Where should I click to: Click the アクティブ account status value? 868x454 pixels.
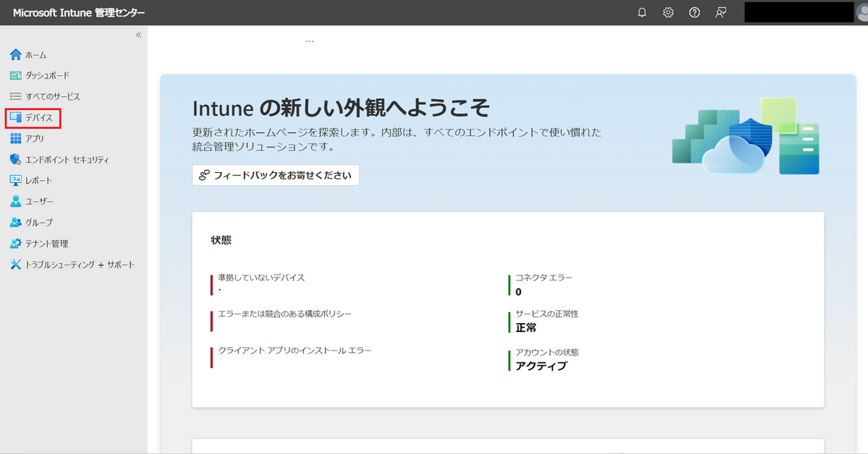(x=541, y=366)
